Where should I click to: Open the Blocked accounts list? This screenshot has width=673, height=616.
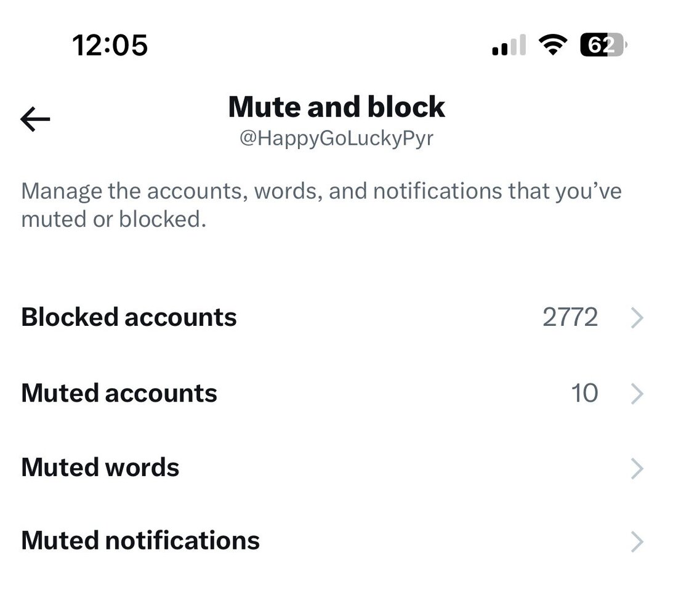click(129, 317)
